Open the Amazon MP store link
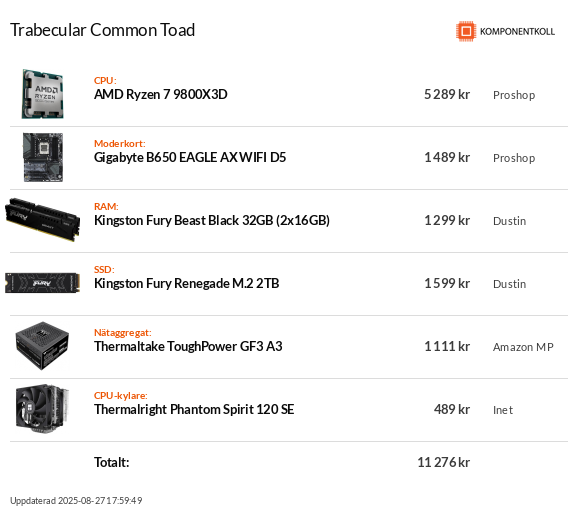 point(523,347)
